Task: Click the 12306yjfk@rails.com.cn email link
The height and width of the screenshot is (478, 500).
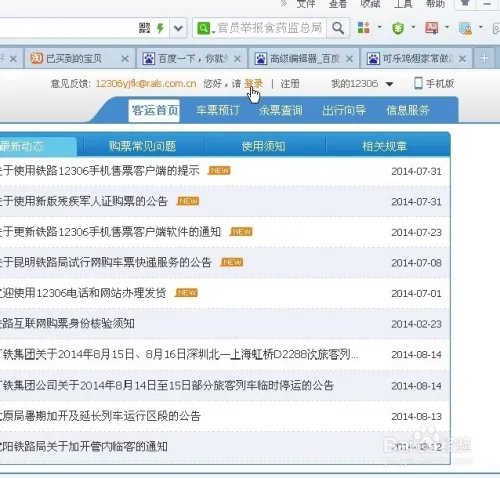Action: [x=146, y=83]
